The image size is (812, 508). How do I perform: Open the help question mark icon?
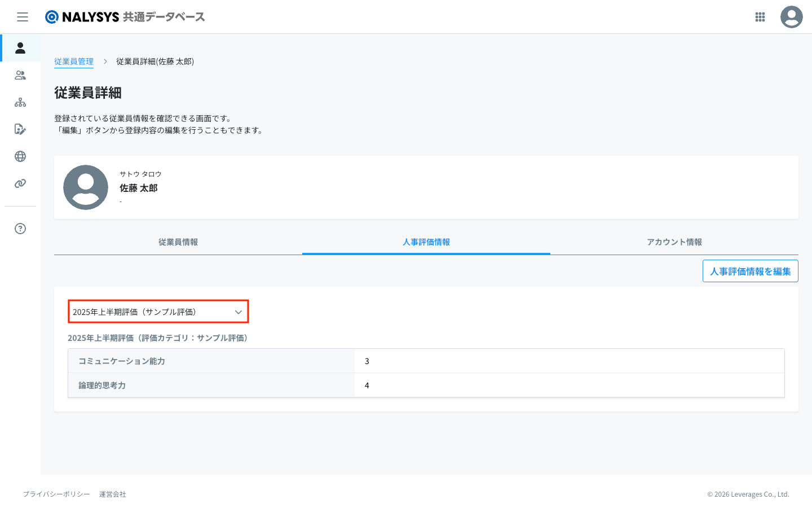pyautogui.click(x=20, y=229)
